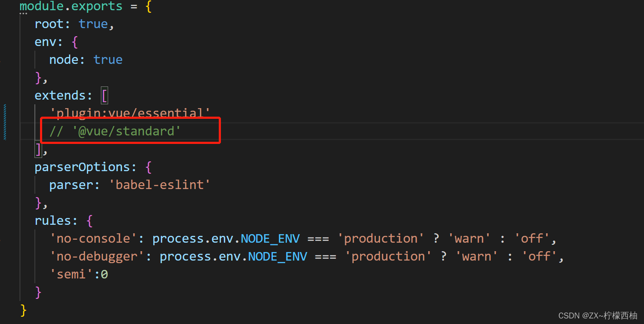Screen dimensions: 644x324
Task: Click the opening brace after rules
Action: (89, 221)
